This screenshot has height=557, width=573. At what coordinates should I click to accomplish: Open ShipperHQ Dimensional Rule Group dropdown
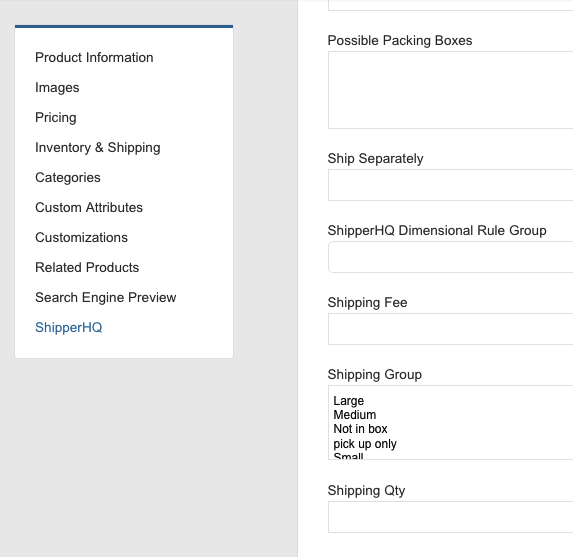pos(451,257)
